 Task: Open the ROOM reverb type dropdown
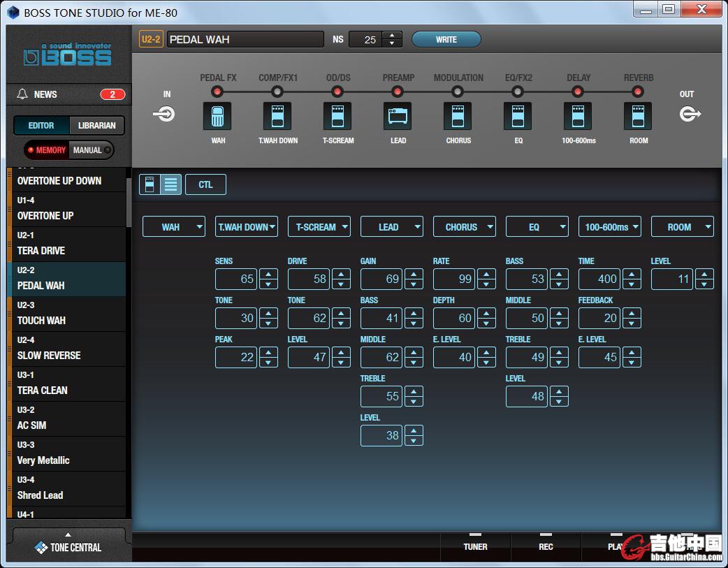(x=683, y=227)
